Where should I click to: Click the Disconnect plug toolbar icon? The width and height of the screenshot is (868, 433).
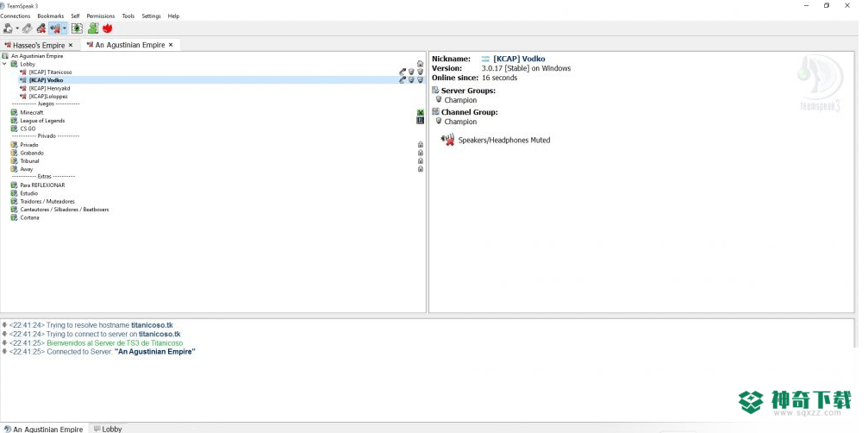27,28
